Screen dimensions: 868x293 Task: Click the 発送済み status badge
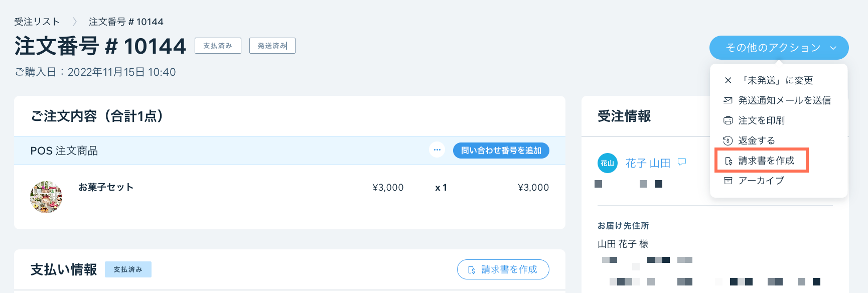tap(272, 45)
